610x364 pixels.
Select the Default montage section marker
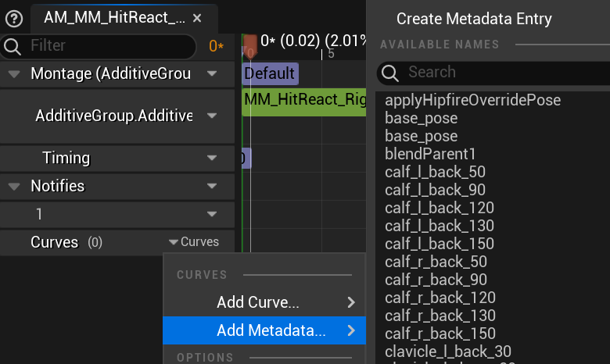click(269, 74)
